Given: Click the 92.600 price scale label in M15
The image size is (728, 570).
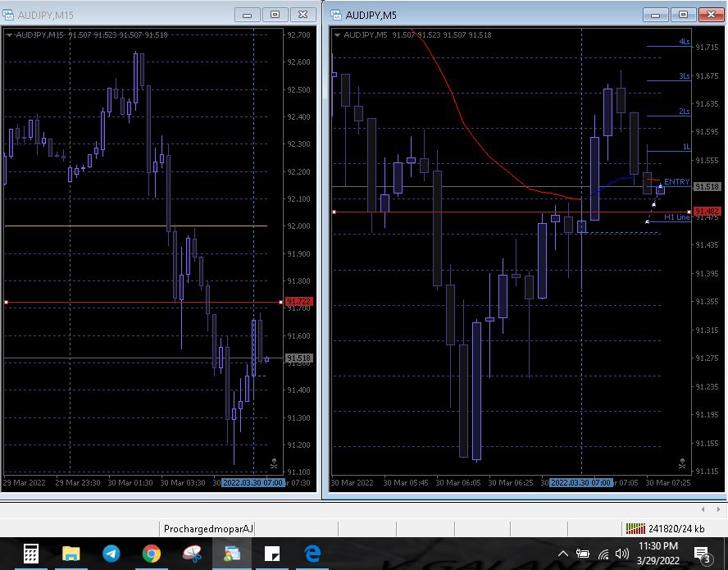Looking at the screenshot, I should point(298,62).
